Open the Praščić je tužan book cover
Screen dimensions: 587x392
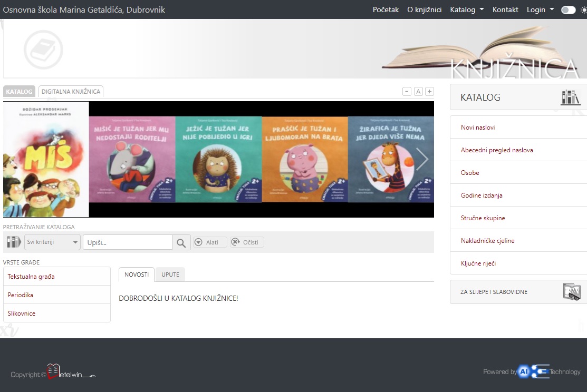tap(305, 159)
